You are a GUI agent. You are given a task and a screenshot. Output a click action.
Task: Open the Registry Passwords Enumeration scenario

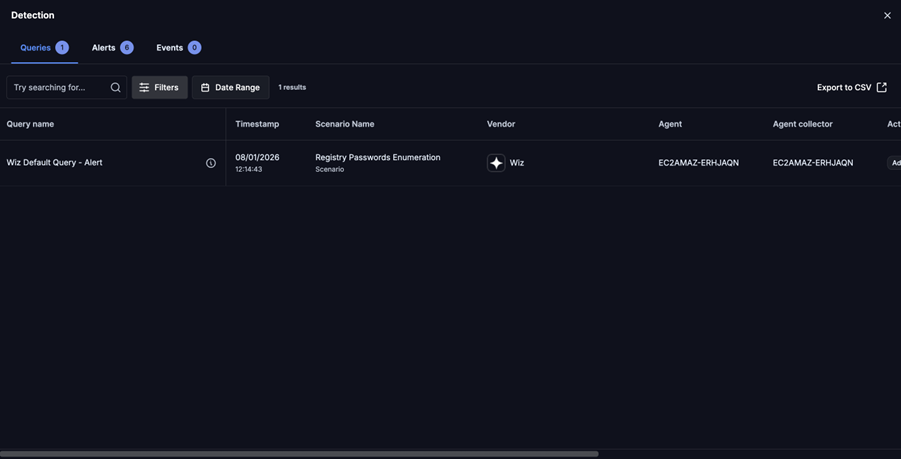click(x=377, y=158)
